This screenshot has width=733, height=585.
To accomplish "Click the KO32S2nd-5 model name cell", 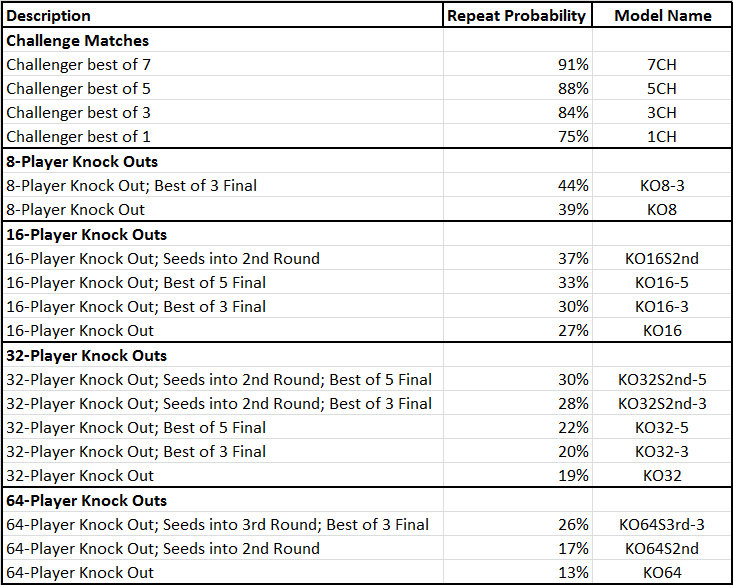I will tap(662, 379).
